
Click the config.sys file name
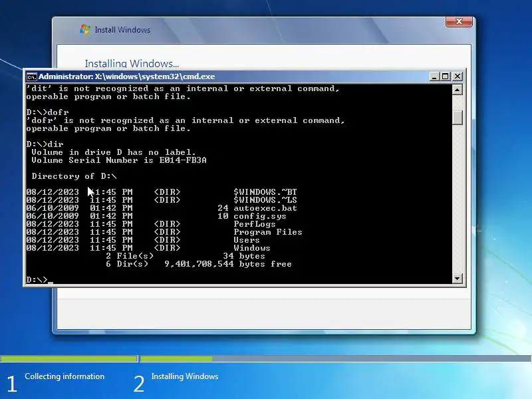click(x=259, y=216)
